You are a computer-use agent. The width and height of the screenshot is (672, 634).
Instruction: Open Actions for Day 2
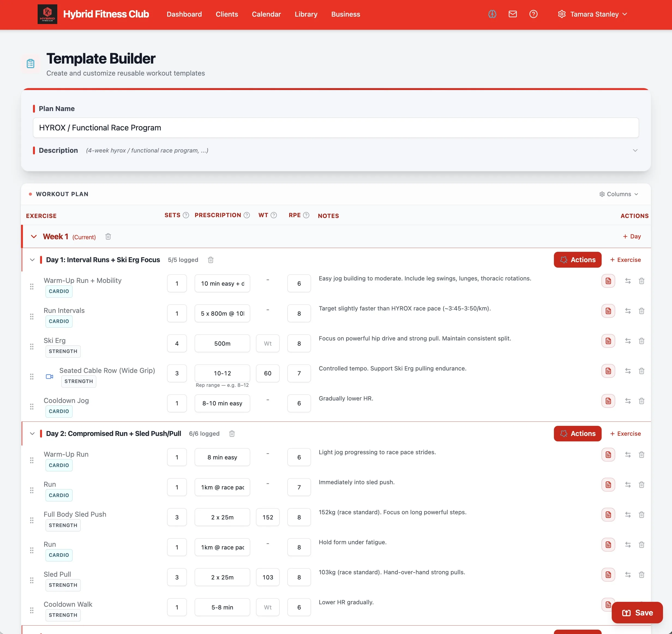click(577, 433)
